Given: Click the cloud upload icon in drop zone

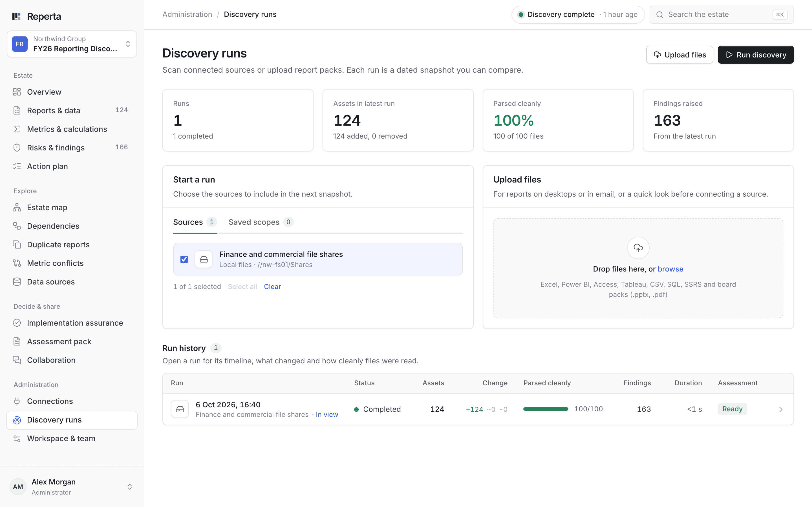Looking at the screenshot, I should tap(638, 248).
